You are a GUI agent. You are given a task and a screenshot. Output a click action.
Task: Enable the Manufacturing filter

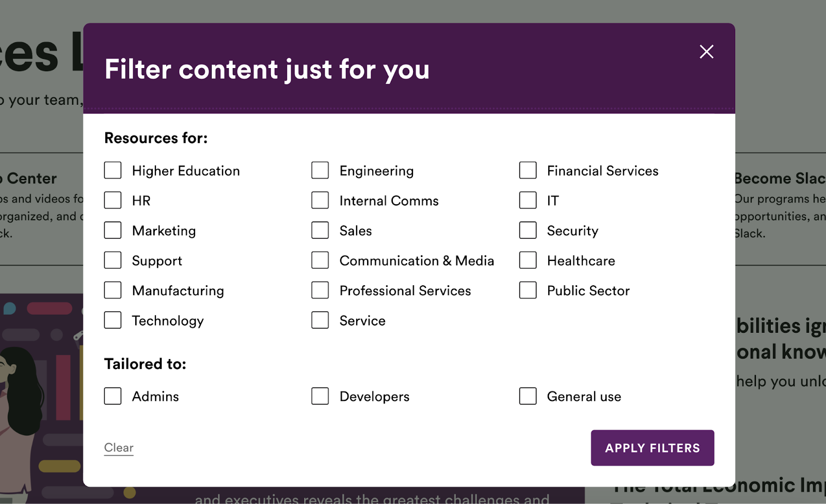(113, 290)
